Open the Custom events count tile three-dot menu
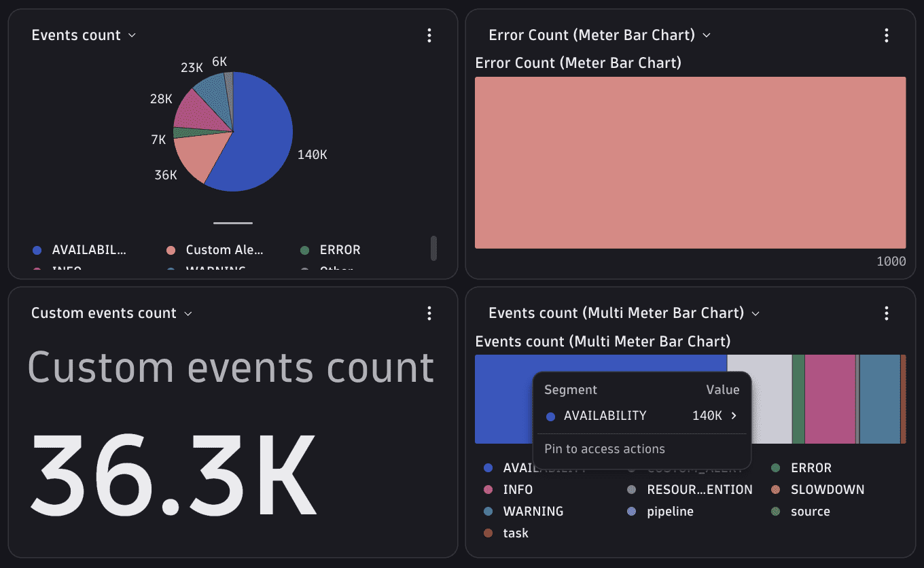 (x=429, y=313)
